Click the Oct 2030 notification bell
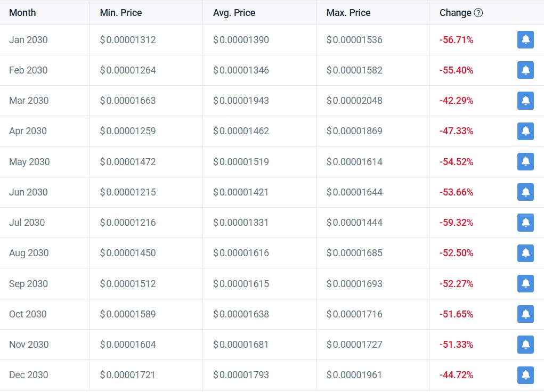 525,314
